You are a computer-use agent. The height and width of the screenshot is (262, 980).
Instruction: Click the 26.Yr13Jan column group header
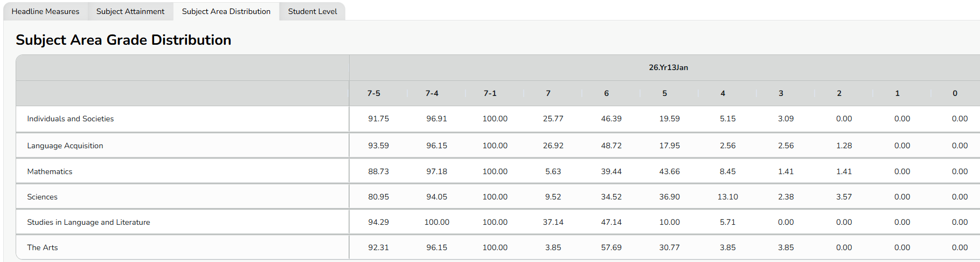(x=668, y=67)
